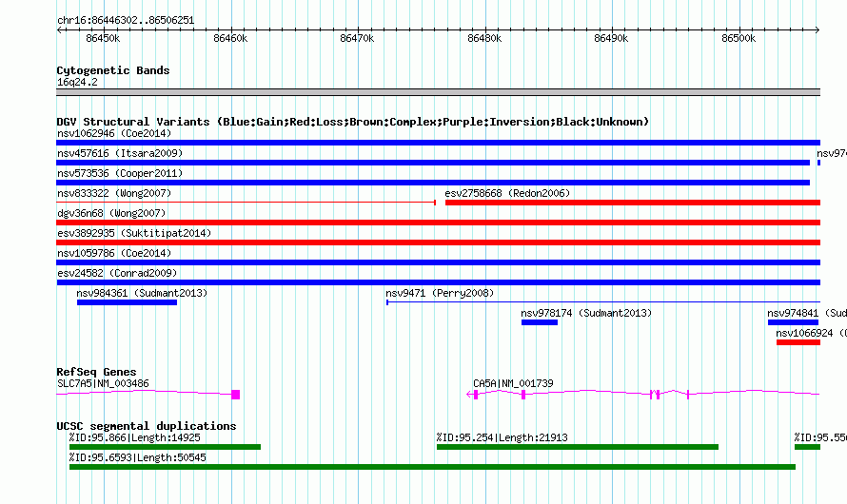The width and height of the screenshot is (847, 504).
Task: Click the CA5A gene direction arrowhead
Action: tap(469, 395)
